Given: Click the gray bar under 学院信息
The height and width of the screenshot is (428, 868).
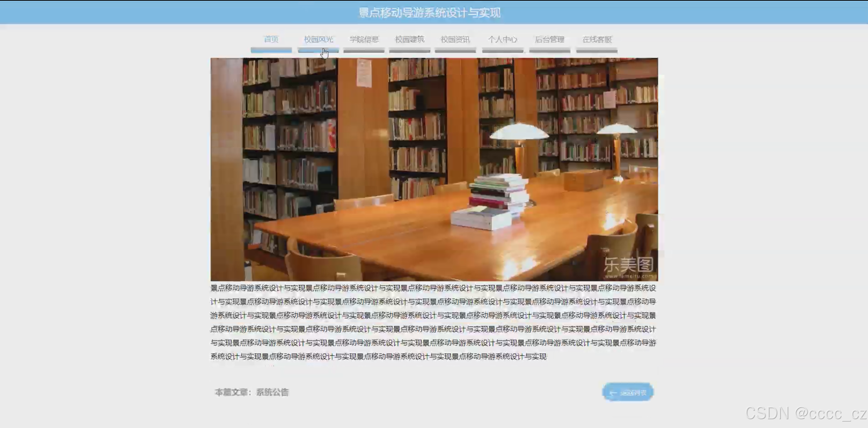Looking at the screenshot, I should (364, 50).
